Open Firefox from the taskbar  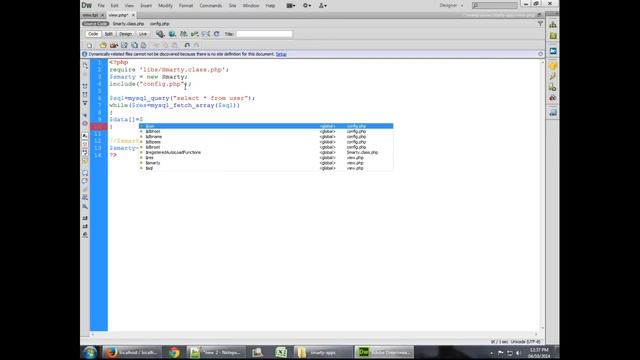(x=131, y=352)
